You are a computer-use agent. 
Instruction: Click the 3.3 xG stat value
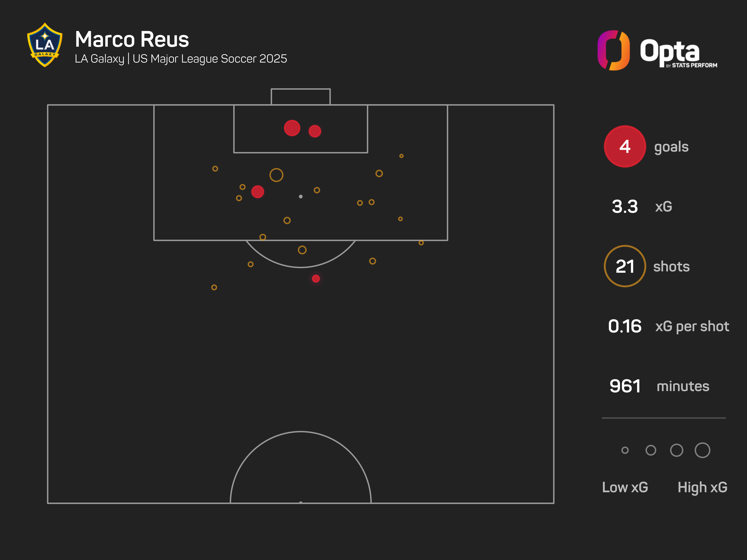coord(625,207)
